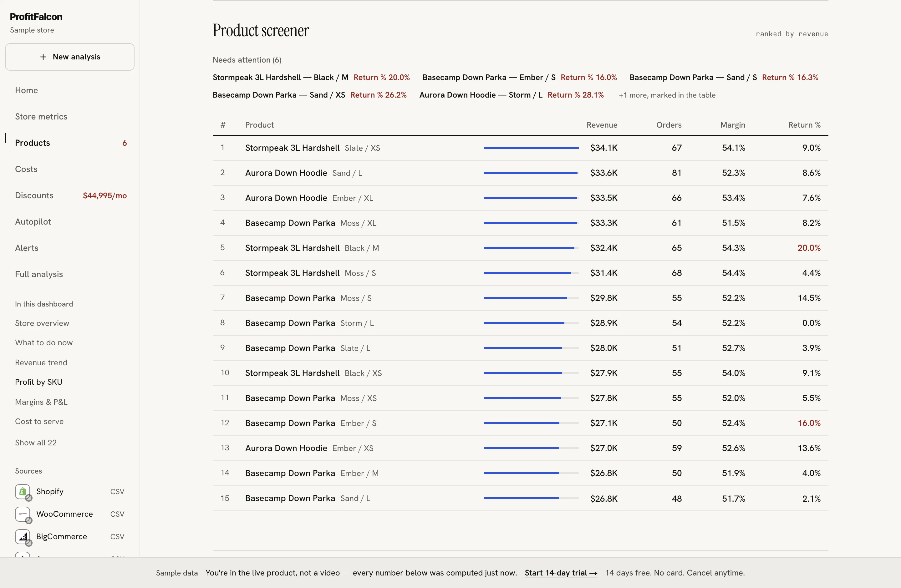The image size is (901, 588).
Task: Start a New analysis
Action: (x=70, y=57)
